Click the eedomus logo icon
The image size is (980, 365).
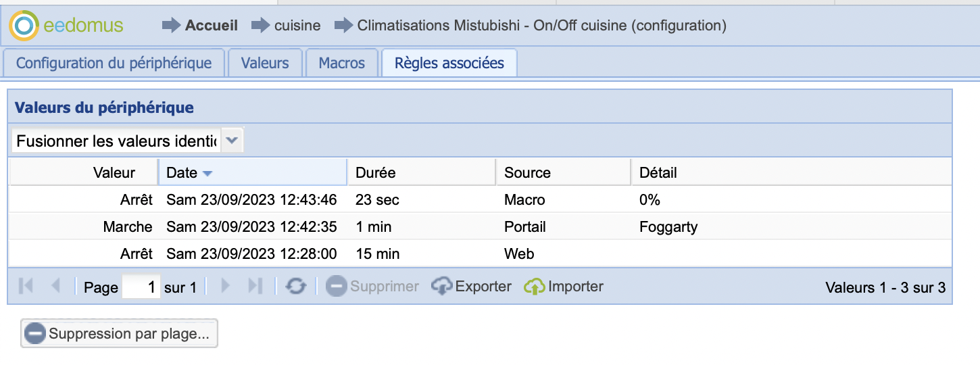(x=24, y=26)
